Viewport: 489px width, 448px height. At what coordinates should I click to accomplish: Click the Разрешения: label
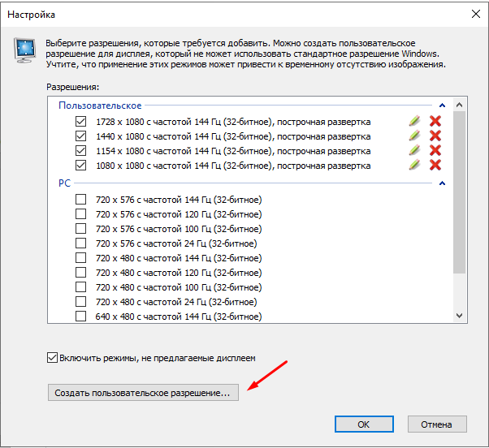72,87
